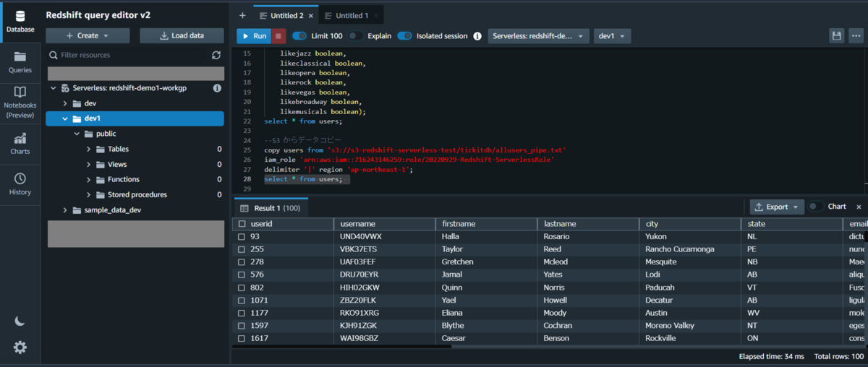Open the Create dropdown
This screenshot has width=868, height=367.
tap(88, 35)
